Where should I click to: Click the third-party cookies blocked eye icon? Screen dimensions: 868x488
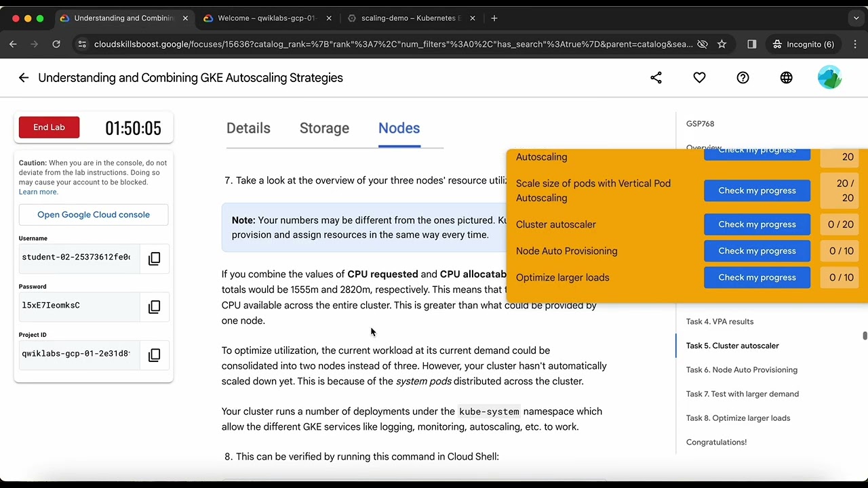[x=703, y=44]
